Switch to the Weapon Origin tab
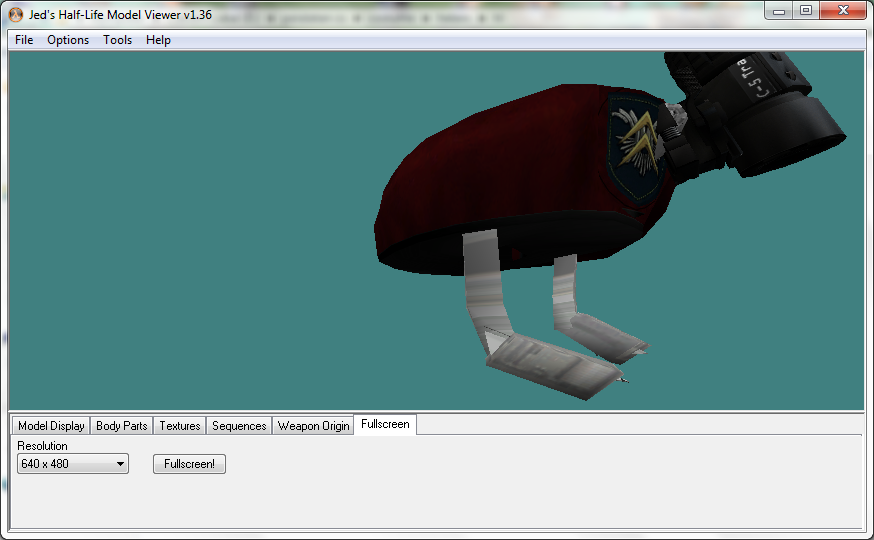The image size is (874, 540). click(x=313, y=426)
